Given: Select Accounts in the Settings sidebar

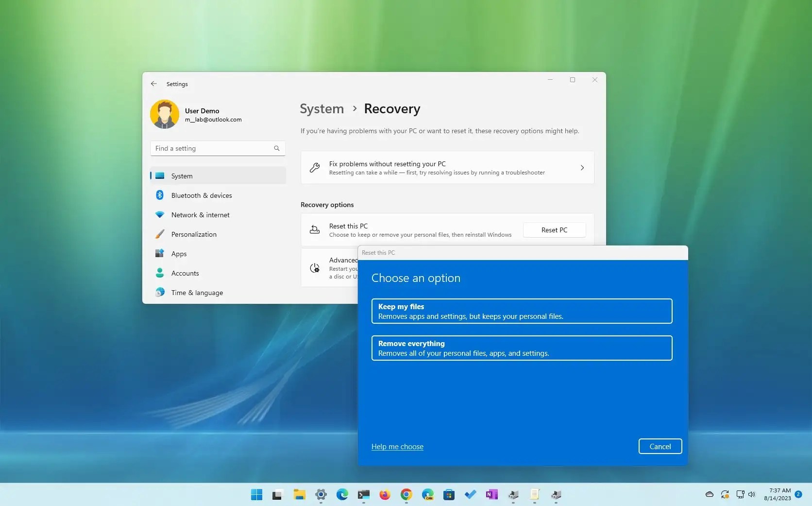Looking at the screenshot, I should [185, 273].
